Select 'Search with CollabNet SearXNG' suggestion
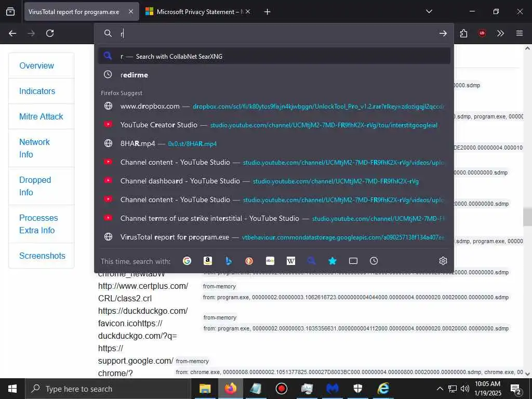Viewport: 532px width, 399px height. 274,56
